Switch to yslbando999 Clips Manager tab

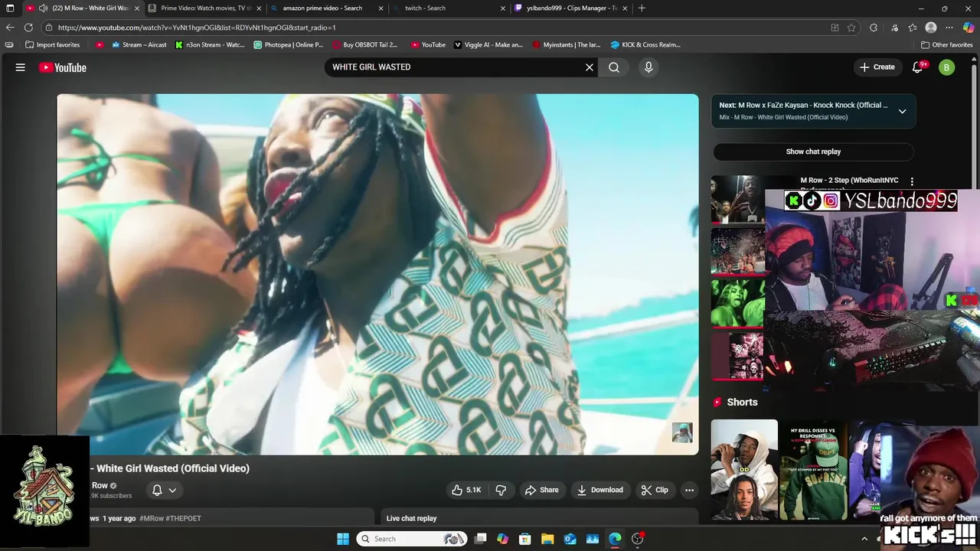572,8
